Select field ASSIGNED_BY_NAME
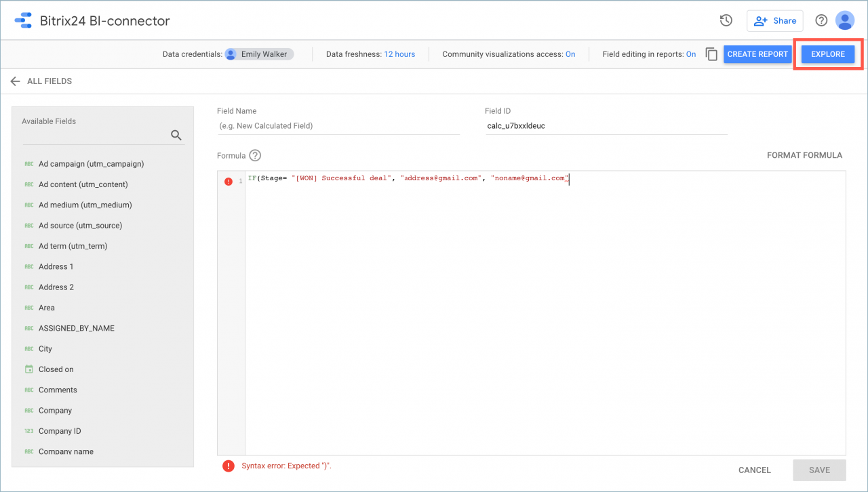The width and height of the screenshot is (868, 492). (76, 328)
